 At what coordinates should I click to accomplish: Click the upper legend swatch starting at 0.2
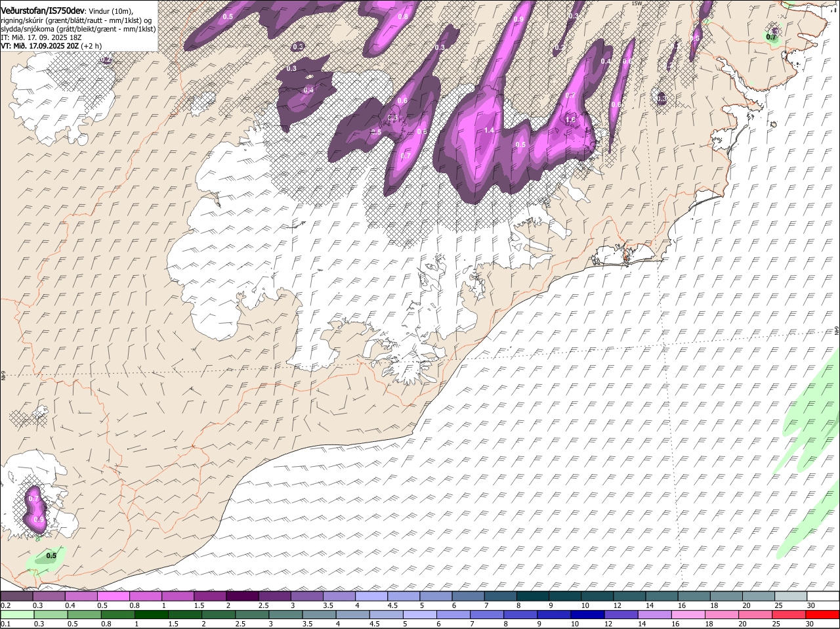click(x=16, y=596)
